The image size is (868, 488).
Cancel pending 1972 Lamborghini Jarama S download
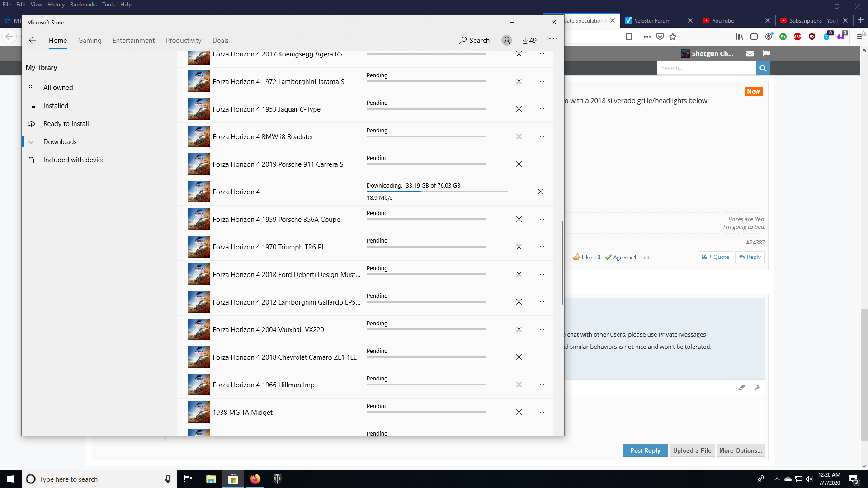coord(519,81)
